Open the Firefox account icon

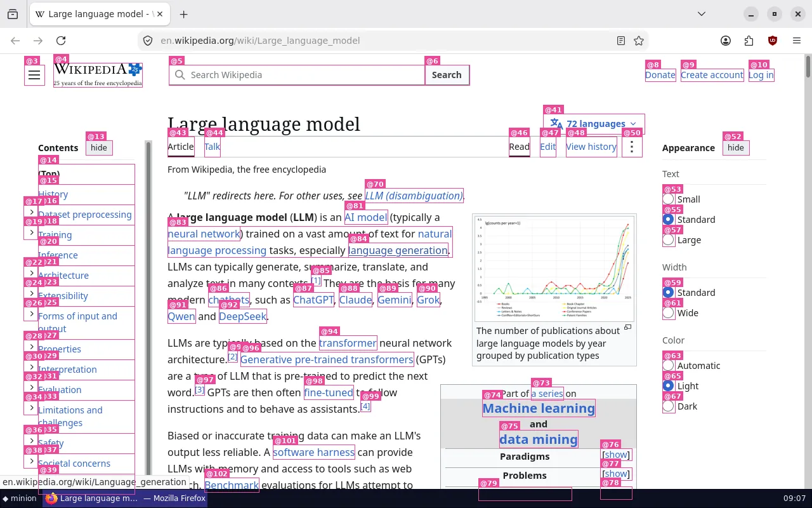pyautogui.click(x=726, y=41)
